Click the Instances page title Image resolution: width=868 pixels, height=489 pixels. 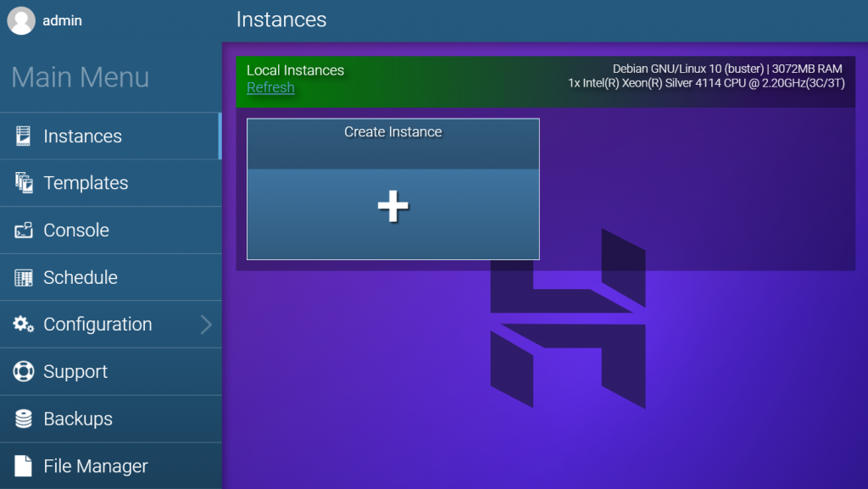click(281, 19)
